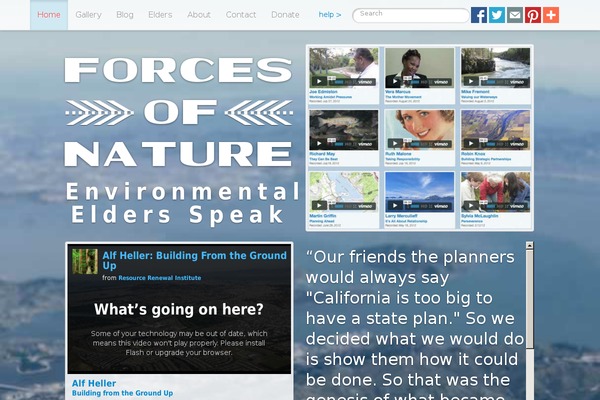The height and width of the screenshot is (400, 600).
Task: Click the email share icon
Action: coord(515,15)
